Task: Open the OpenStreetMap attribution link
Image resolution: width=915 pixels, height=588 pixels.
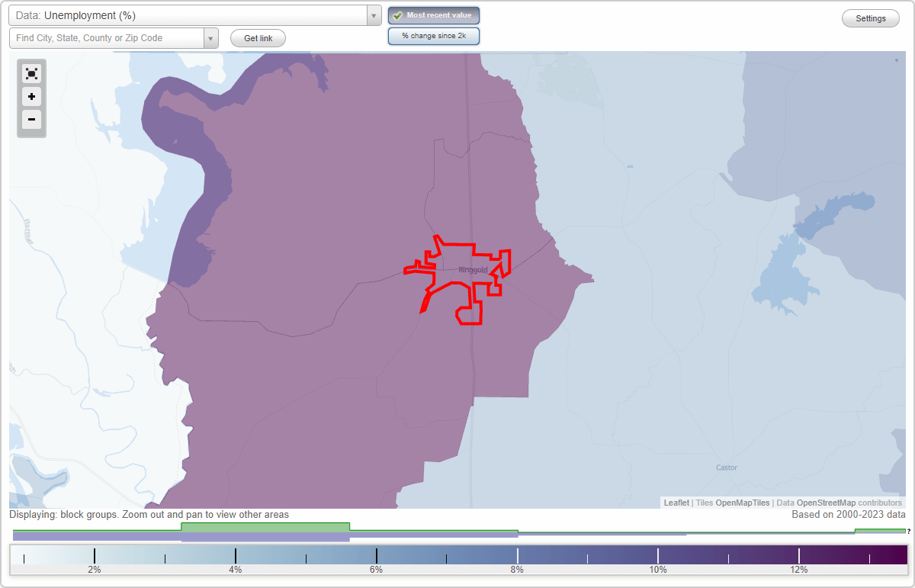Action: click(827, 503)
